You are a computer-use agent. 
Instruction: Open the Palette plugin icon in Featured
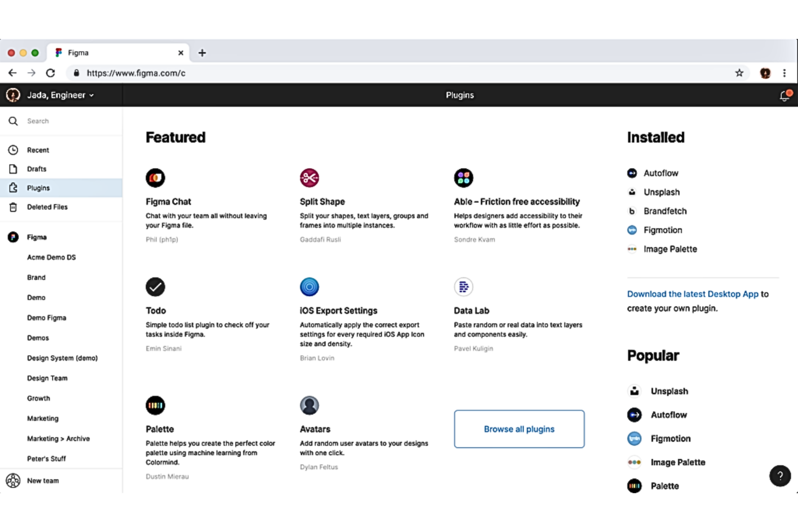point(155,405)
